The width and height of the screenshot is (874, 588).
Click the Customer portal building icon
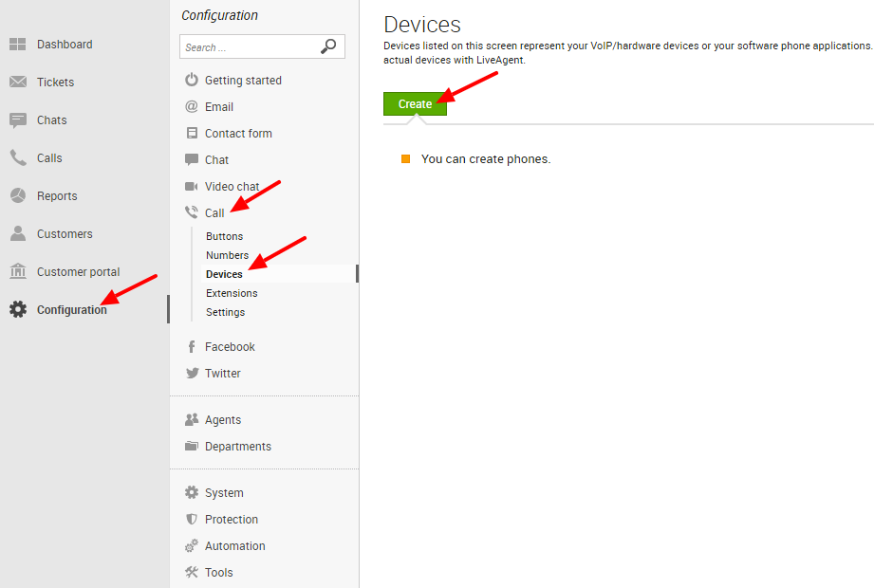tap(18, 271)
